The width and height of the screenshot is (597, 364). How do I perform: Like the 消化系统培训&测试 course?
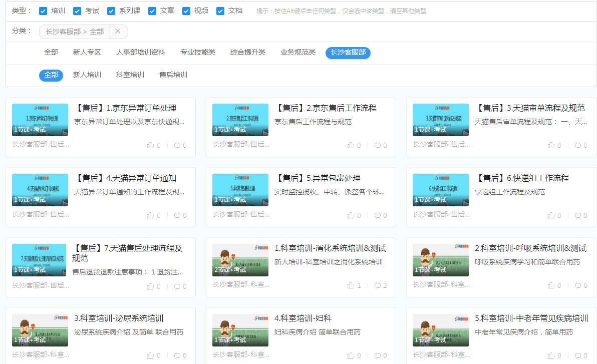pos(351,285)
